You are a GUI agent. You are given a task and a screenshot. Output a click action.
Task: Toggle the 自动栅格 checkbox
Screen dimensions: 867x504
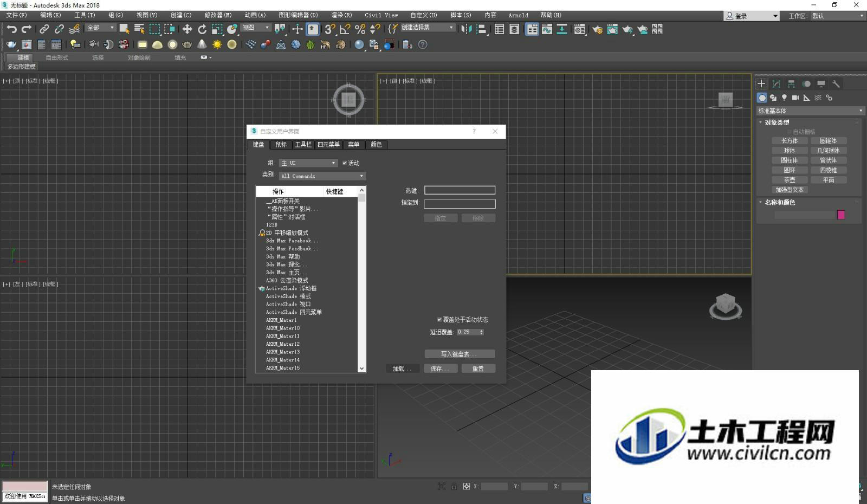pyautogui.click(x=790, y=132)
